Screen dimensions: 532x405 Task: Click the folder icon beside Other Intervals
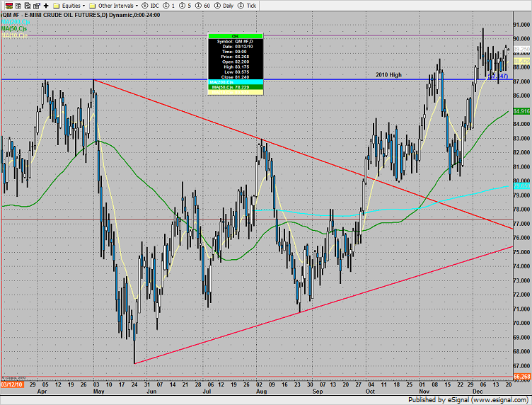(x=92, y=6)
